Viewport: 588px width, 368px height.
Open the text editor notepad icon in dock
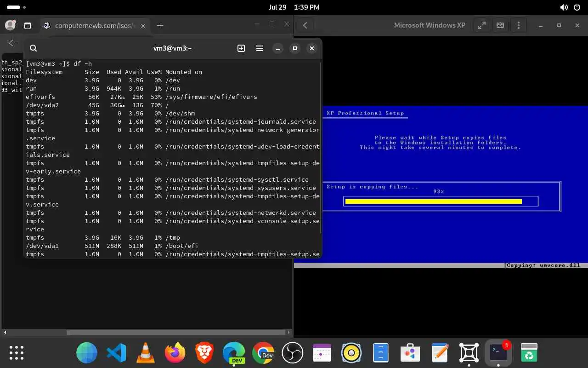click(x=440, y=353)
